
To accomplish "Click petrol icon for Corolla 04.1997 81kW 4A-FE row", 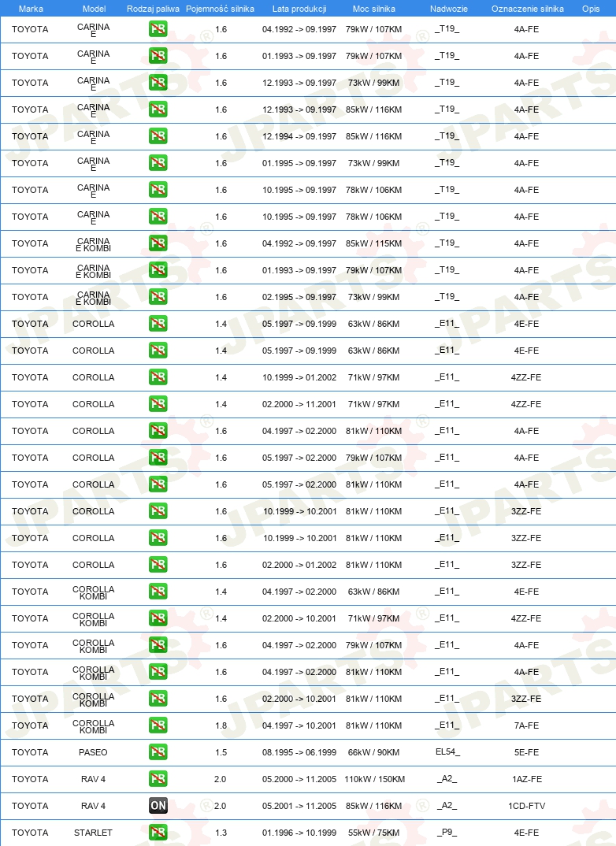I will tap(158, 431).
